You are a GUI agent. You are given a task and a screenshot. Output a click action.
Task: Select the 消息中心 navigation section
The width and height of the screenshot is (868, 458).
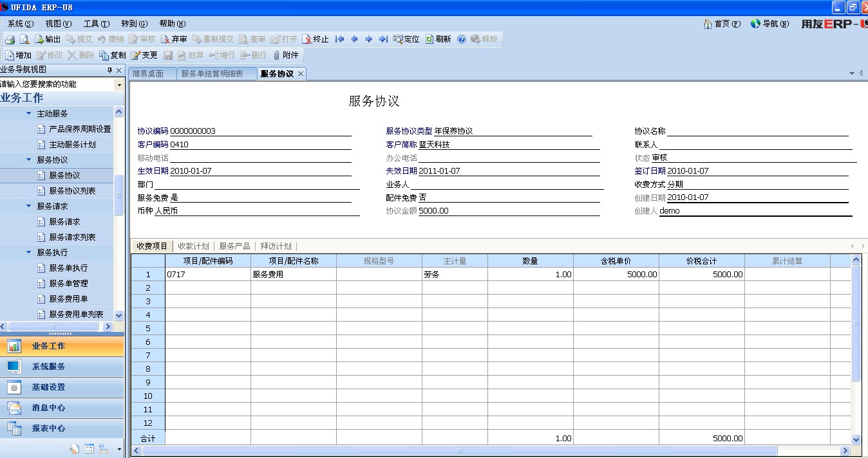(62, 408)
